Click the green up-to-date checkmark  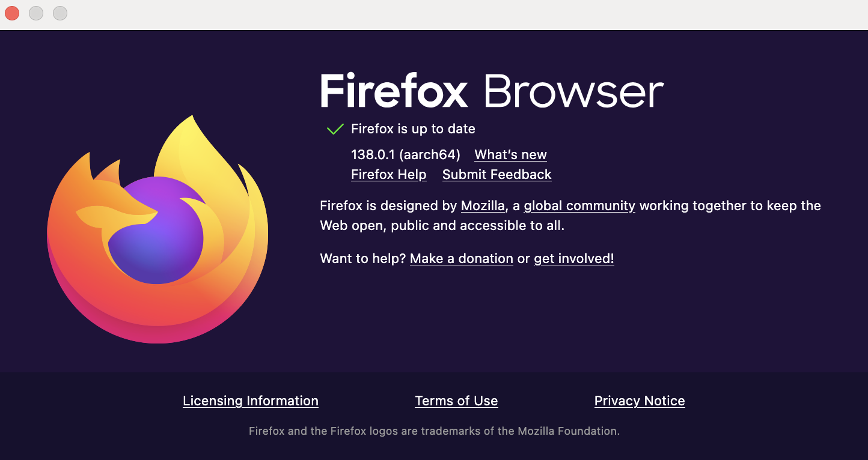click(x=335, y=129)
